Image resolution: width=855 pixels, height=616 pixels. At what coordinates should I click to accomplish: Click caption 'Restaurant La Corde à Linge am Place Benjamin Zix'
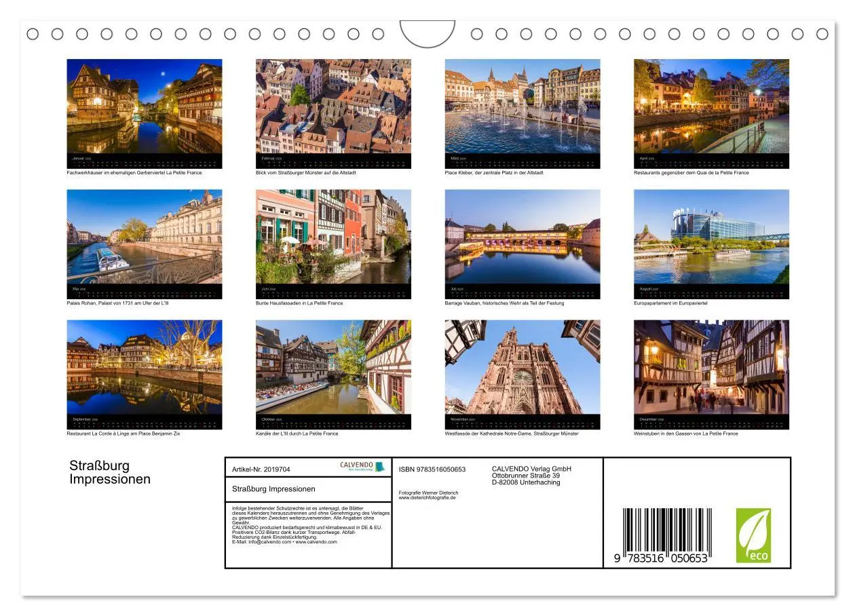[x=123, y=434]
